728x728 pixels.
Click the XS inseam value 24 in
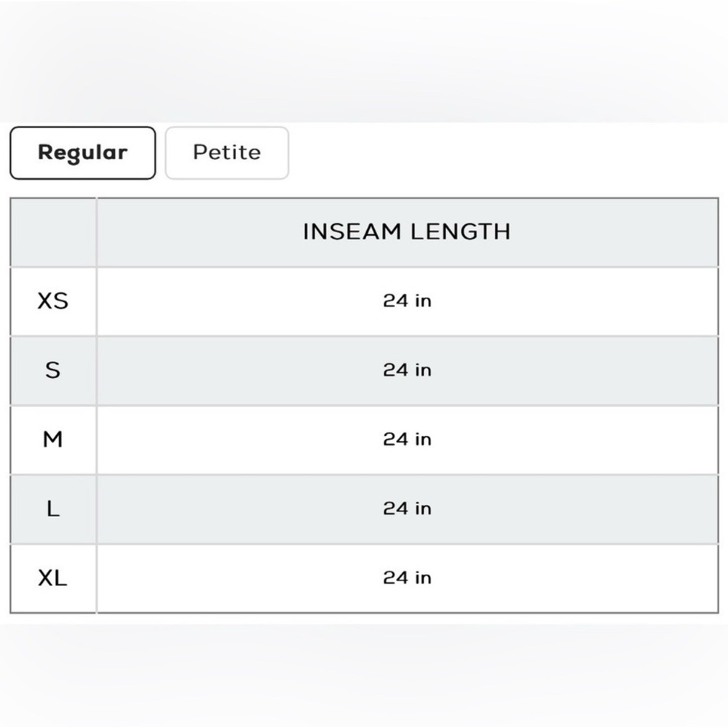click(x=407, y=301)
